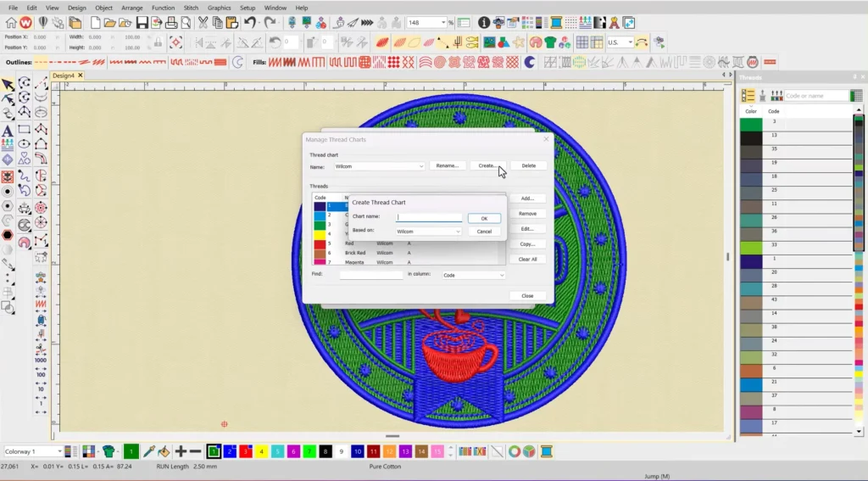Select the Rectangle tool in the left toolbox
Screen dimensions: 868x481
24,130
